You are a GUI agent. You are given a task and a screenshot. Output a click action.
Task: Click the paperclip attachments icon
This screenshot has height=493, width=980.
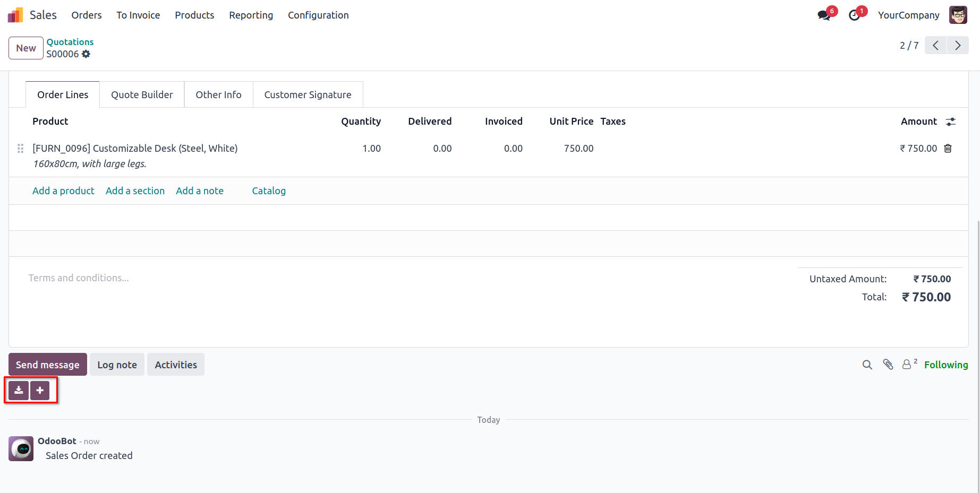coord(888,365)
